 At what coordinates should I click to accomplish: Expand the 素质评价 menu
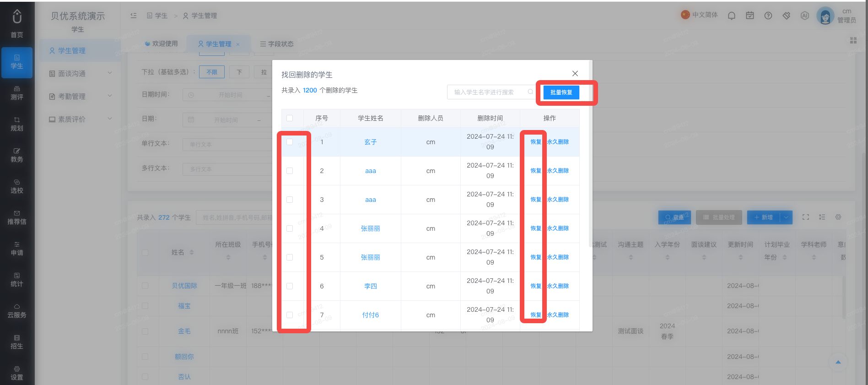pos(81,119)
